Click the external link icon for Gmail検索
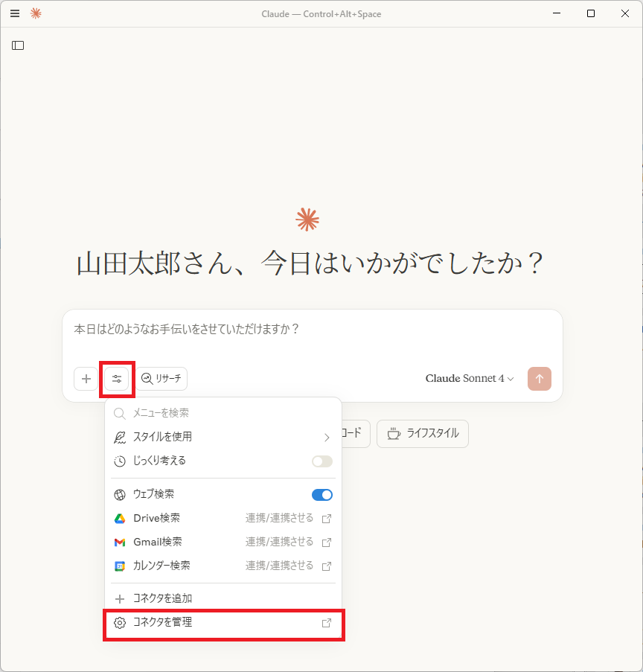 (x=327, y=543)
